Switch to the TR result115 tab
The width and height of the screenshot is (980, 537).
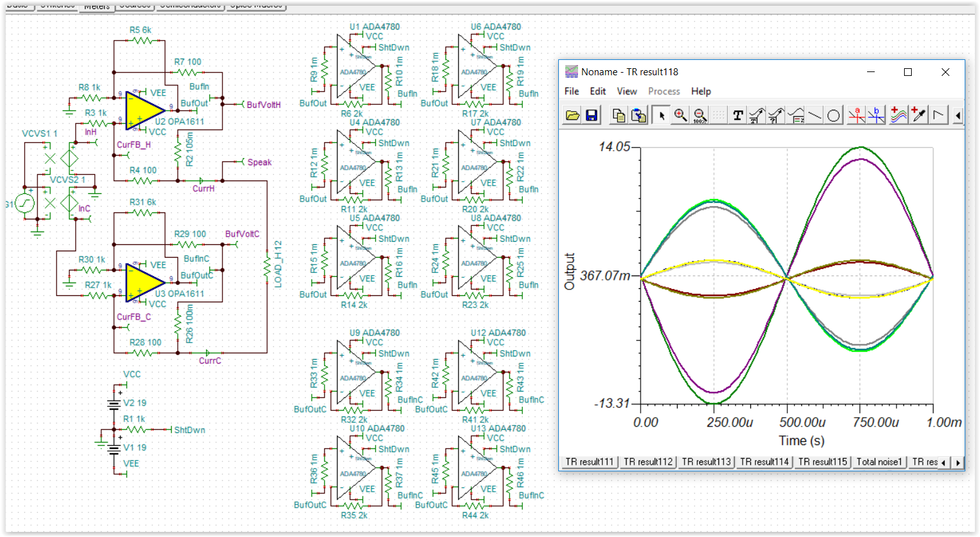coord(822,462)
